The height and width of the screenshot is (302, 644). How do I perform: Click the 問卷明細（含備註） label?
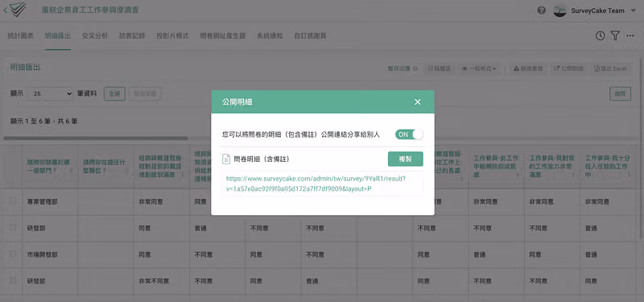263,159
